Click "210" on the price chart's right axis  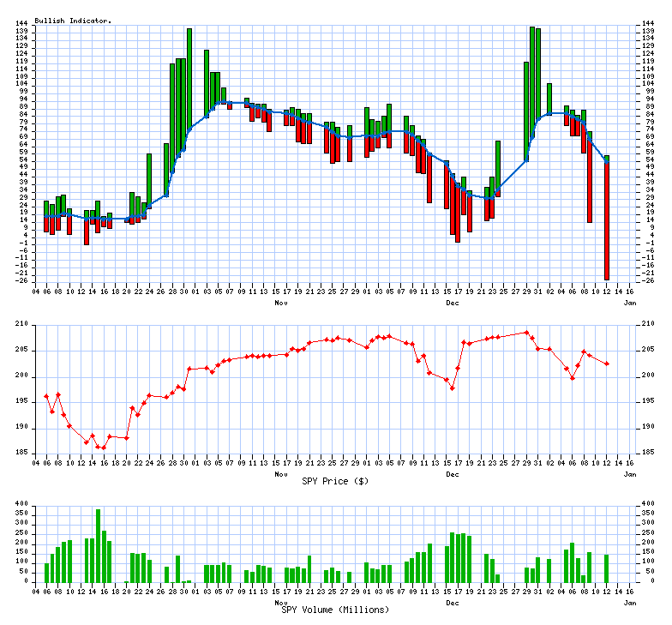point(647,324)
